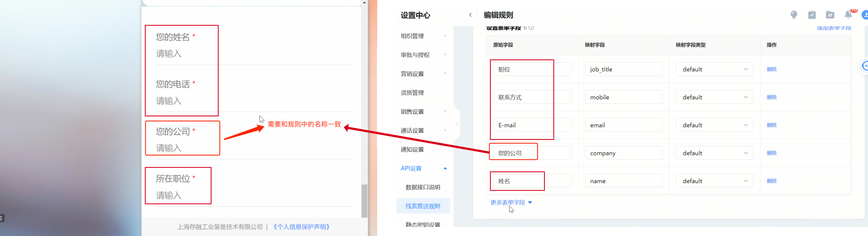The image size is (868, 236).
Task: Click the 联系方式 original field input
Action: tap(532, 97)
